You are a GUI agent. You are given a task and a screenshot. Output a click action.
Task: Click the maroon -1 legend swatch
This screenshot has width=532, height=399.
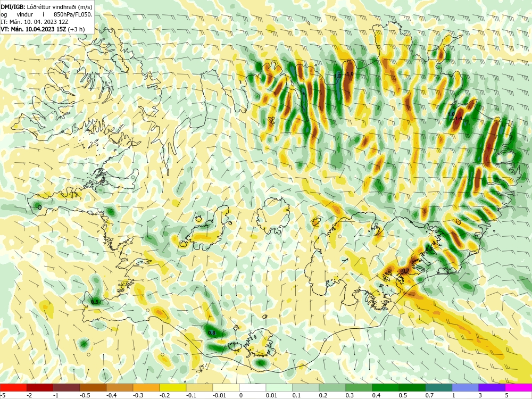[66, 387]
